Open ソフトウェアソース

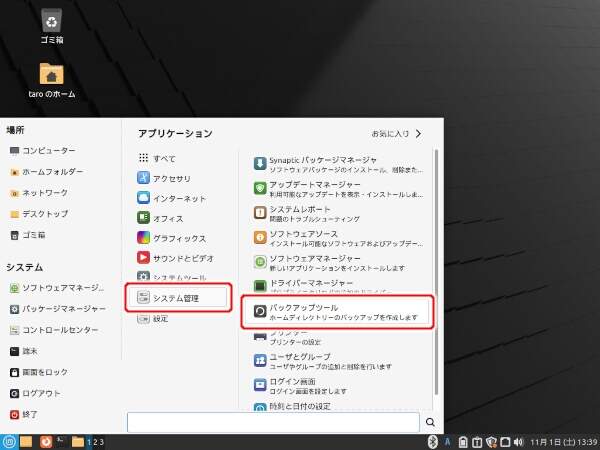pos(338,238)
